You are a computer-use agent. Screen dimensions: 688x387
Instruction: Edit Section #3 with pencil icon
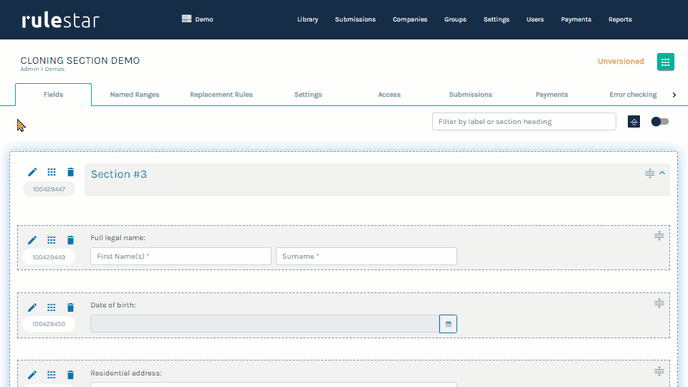pos(32,172)
